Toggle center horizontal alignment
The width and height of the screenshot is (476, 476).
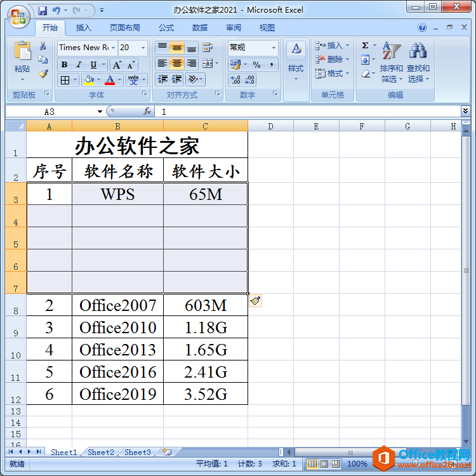point(176,63)
